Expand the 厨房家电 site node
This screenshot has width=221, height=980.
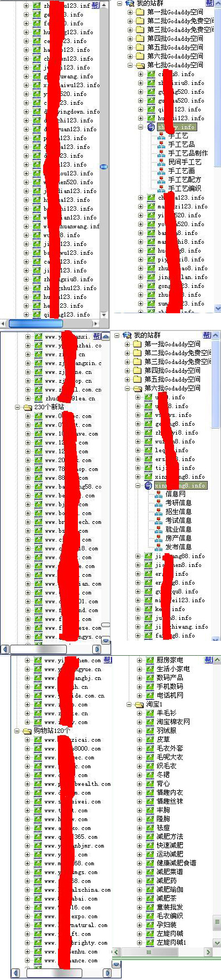coord(140,660)
